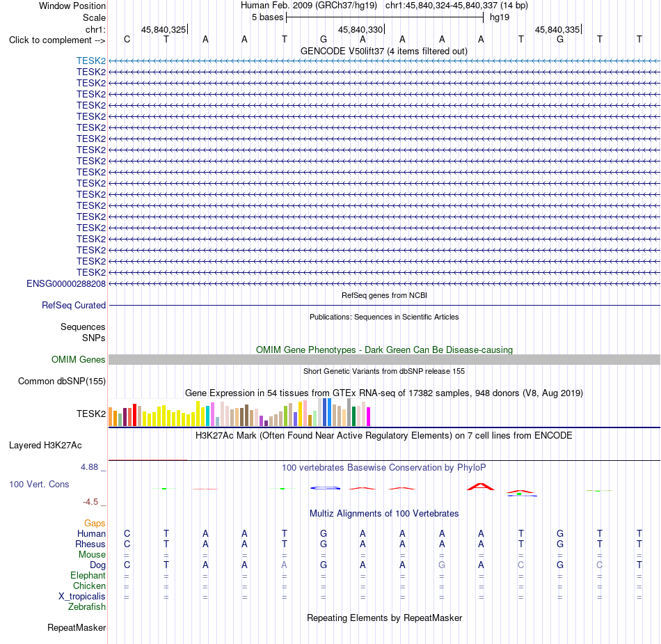661x644 pixels.
Task: Click the orange Gaps label
Action: coord(95,524)
